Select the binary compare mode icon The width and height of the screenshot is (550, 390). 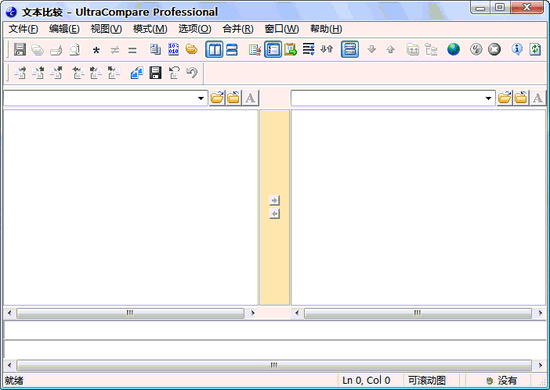coord(173,49)
